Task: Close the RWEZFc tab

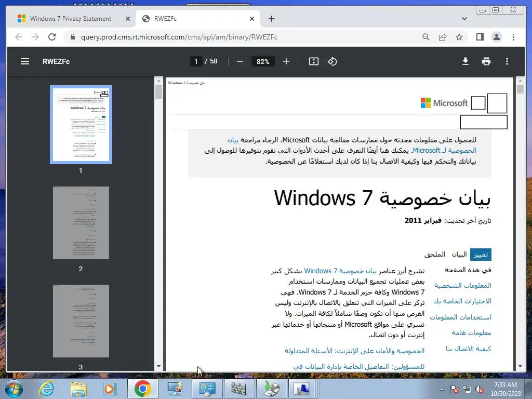Action: [252, 19]
